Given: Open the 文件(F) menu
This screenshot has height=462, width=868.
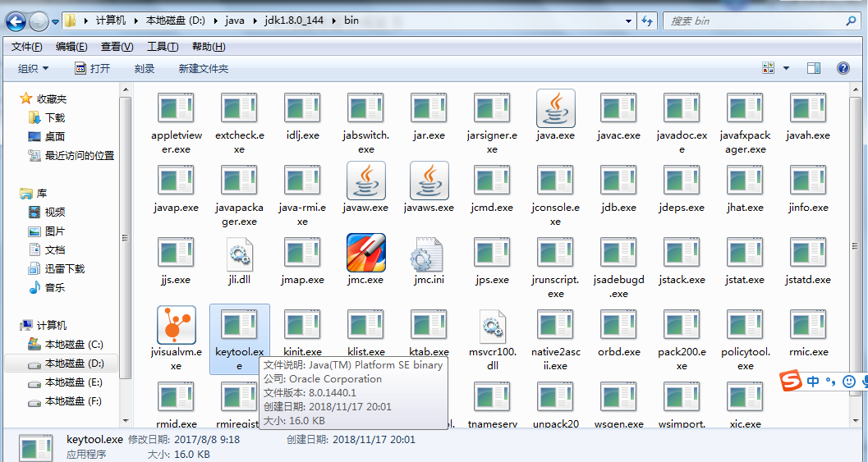Looking at the screenshot, I should (26, 47).
